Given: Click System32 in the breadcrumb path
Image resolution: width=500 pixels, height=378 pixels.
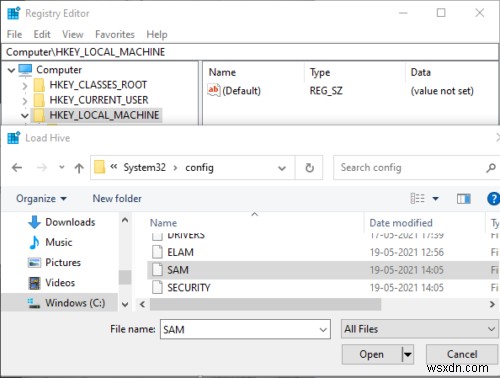Looking at the screenshot, I should (x=144, y=167).
